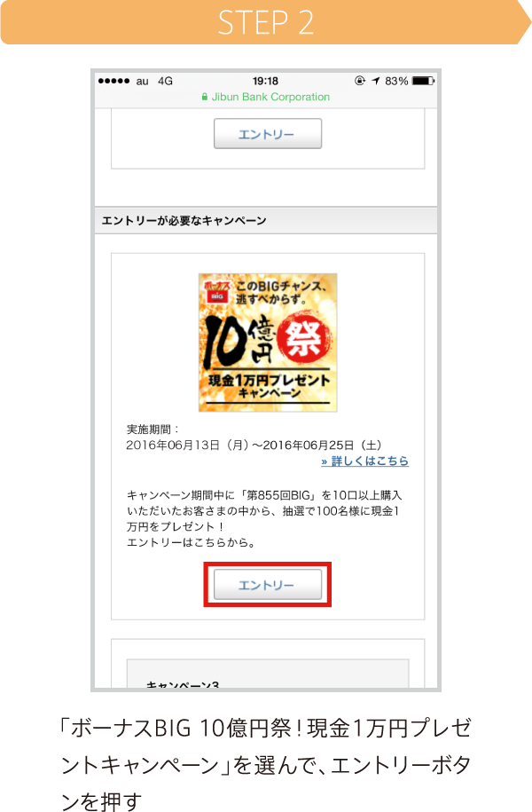Tap the rotation lock icon in the status bar
The image size is (532, 812).
(360, 80)
